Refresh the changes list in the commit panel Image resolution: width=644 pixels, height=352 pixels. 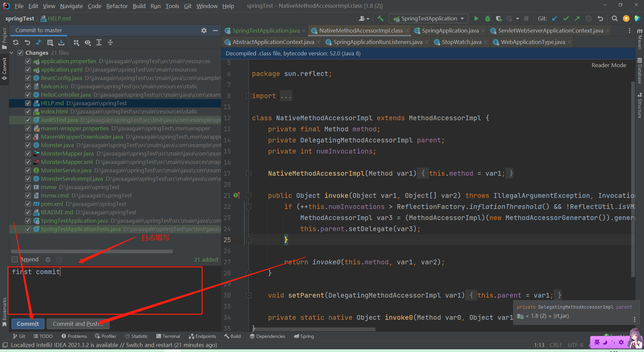[16, 42]
